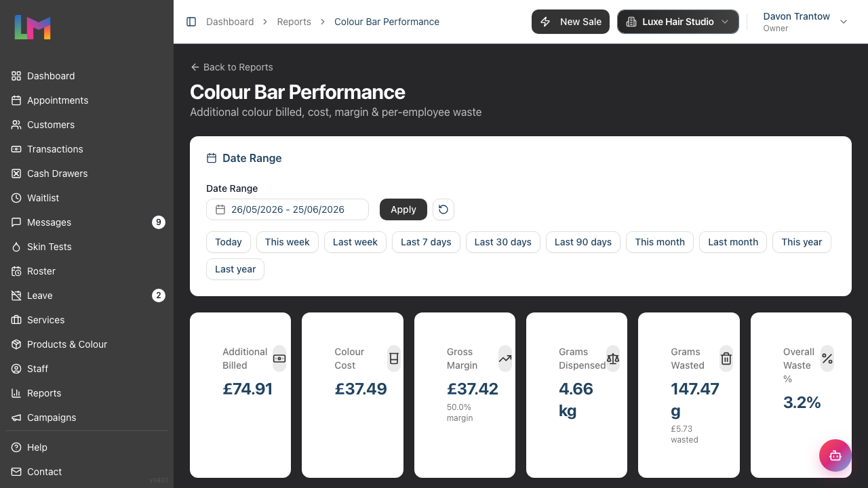Click the Overall Waste percent icon
The width and height of the screenshot is (868, 488).
point(827,359)
